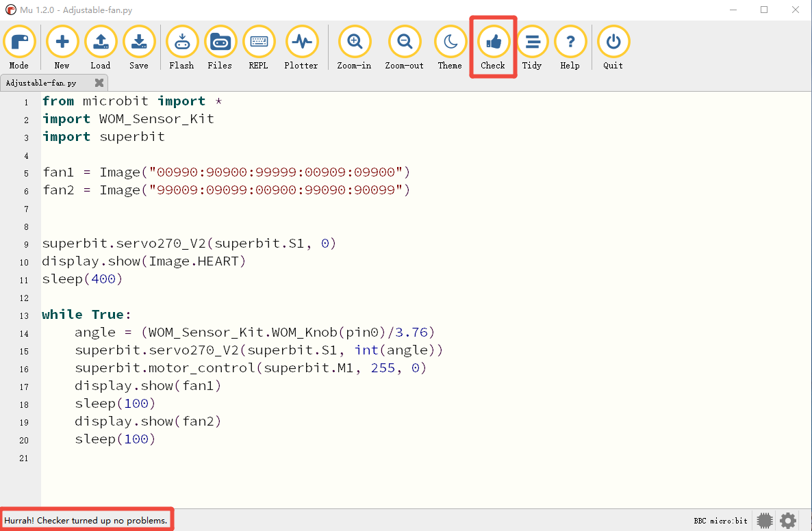Quit the Mu editor
Screen dimensions: 812x531
click(613, 48)
